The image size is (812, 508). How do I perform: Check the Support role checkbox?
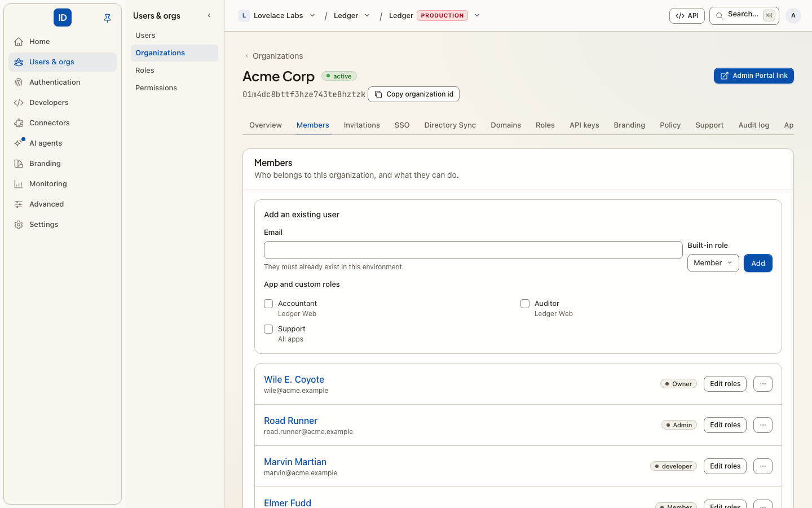tap(268, 329)
